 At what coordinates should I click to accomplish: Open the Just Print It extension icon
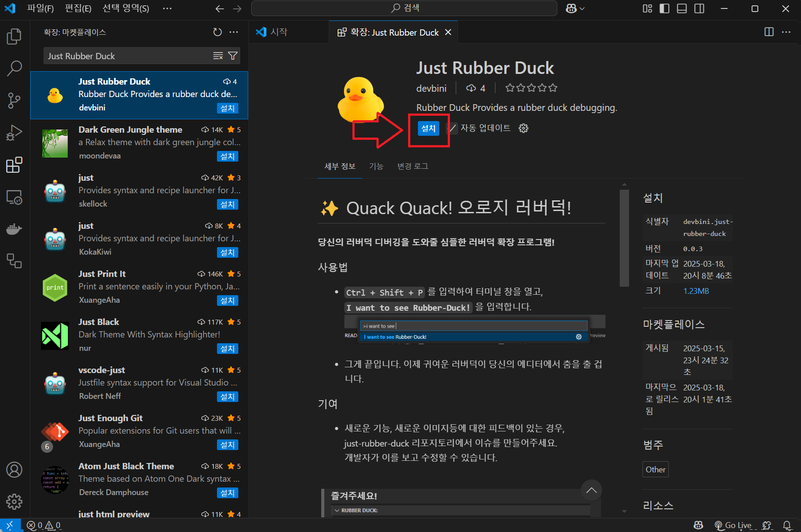(55, 288)
